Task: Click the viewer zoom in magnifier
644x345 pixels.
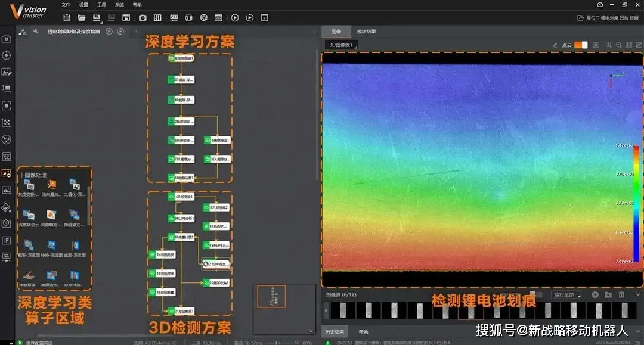Action: tap(609, 45)
